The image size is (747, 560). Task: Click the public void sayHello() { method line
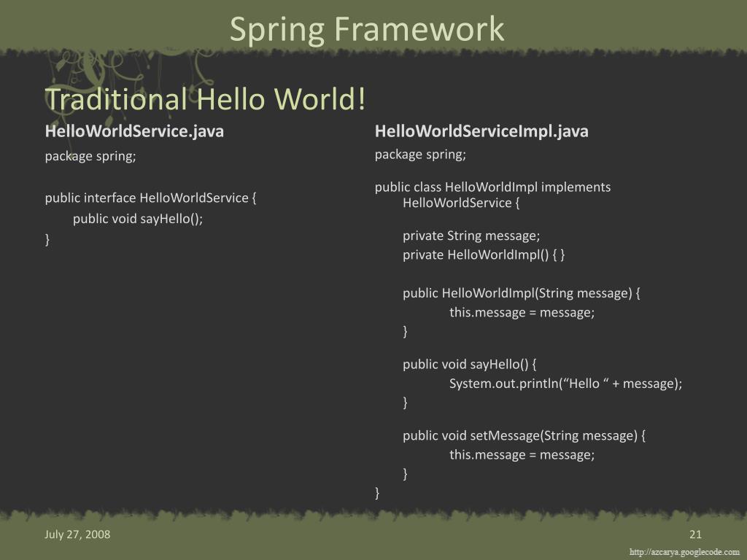point(469,364)
